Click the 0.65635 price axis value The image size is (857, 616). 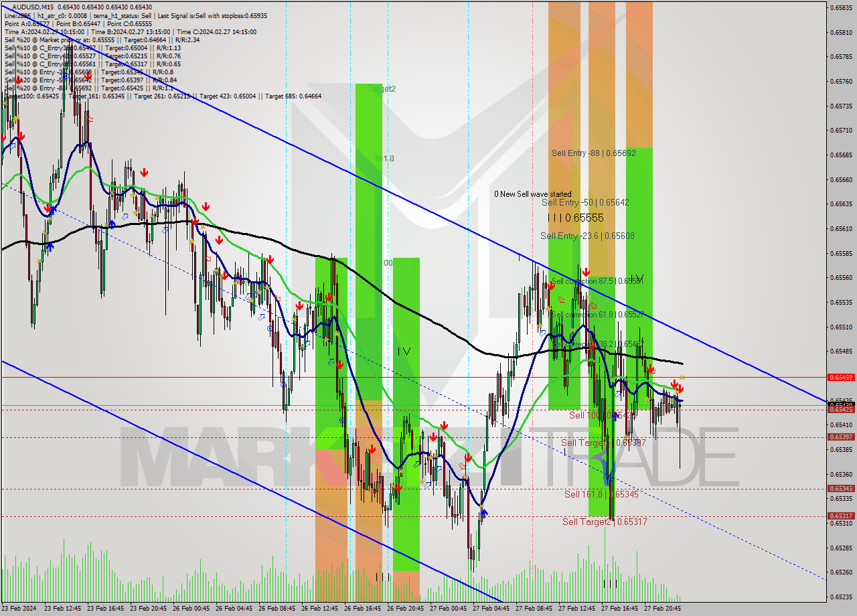[842, 204]
